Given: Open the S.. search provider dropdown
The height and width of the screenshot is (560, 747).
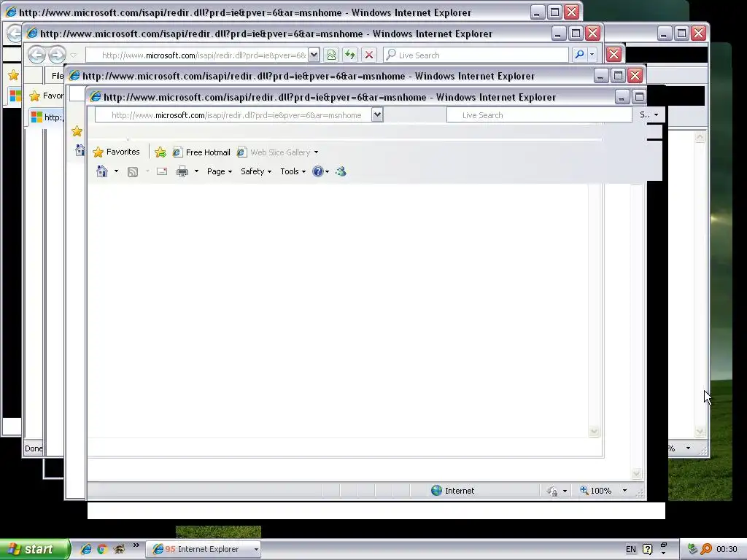Looking at the screenshot, I should (x=649, y=114).
